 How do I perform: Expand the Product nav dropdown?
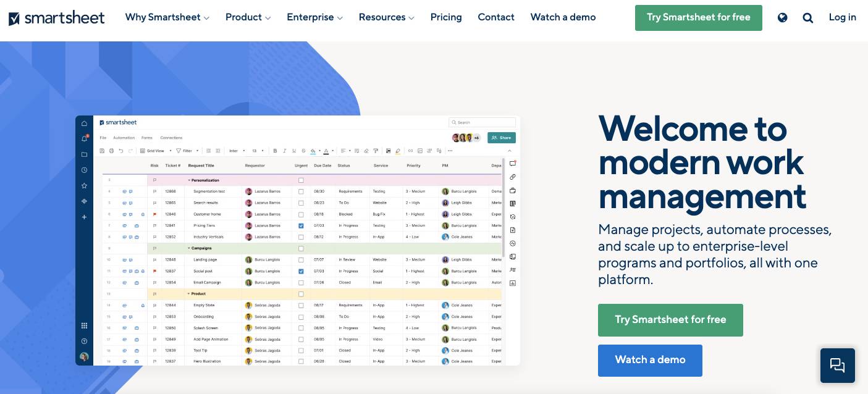tap(248, 17)
